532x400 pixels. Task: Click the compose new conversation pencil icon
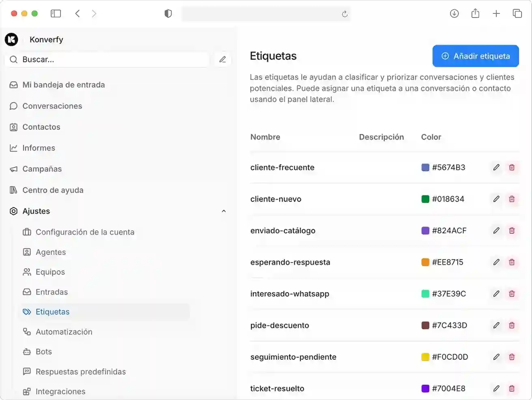point(222,59)
